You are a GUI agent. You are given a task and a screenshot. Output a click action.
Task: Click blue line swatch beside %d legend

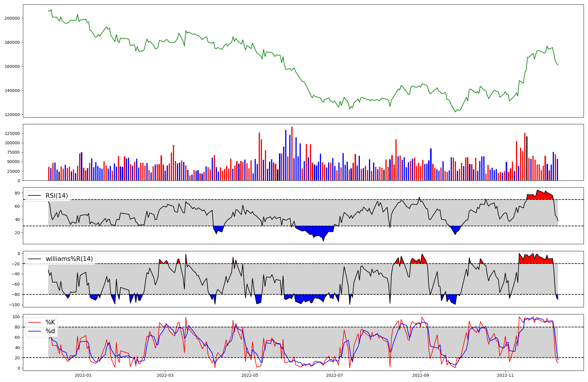pos(34,331)
